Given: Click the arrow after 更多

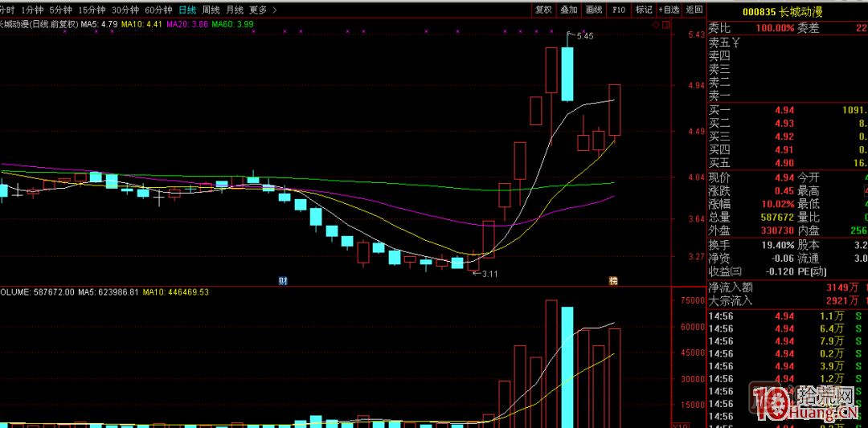Looking at the screenshot, I should [x=275, y=10].
